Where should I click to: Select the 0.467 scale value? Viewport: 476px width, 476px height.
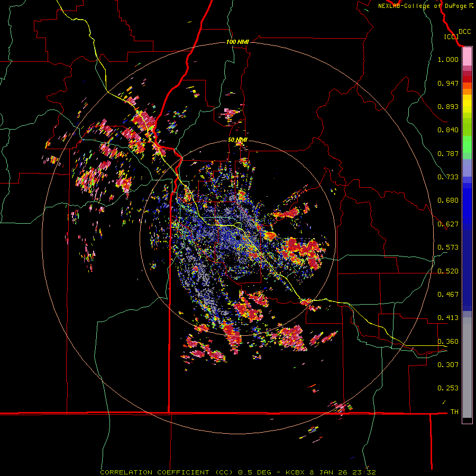pos(448,295)
